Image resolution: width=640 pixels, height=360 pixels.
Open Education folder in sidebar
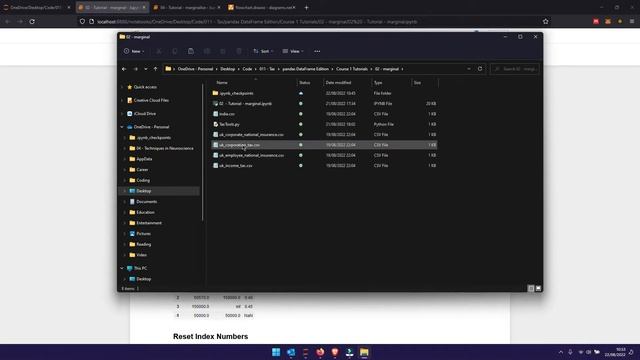[145, 212]
